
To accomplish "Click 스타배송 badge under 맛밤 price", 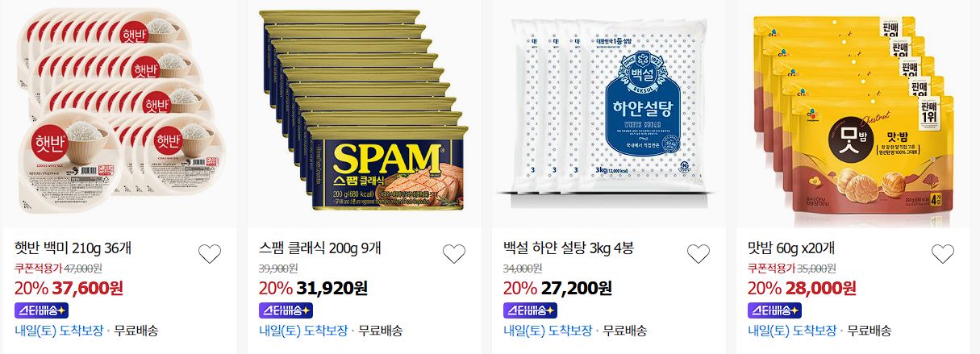I will click(774, 310).
